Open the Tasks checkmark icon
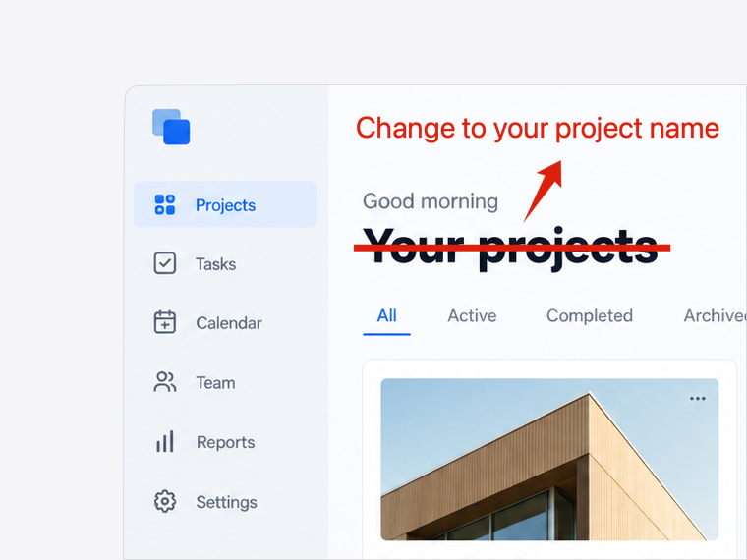Screen dimensions: 747x560 point(165,263)
